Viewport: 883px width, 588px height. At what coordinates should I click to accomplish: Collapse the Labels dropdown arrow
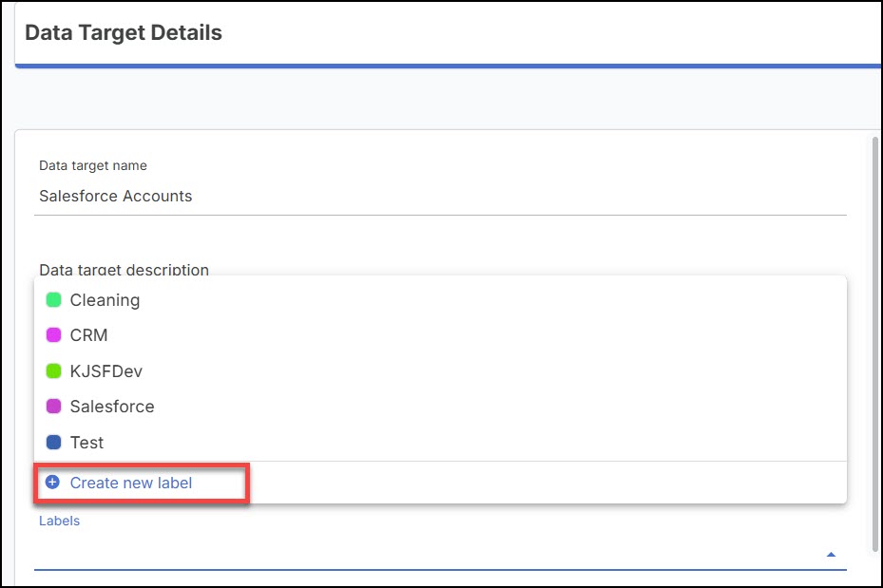click(x=831, y=555)
